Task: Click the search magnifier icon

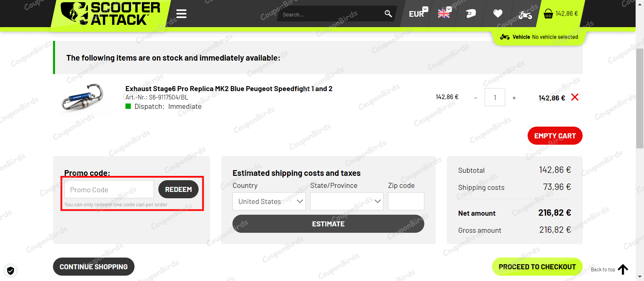Action: click(388, 14)
